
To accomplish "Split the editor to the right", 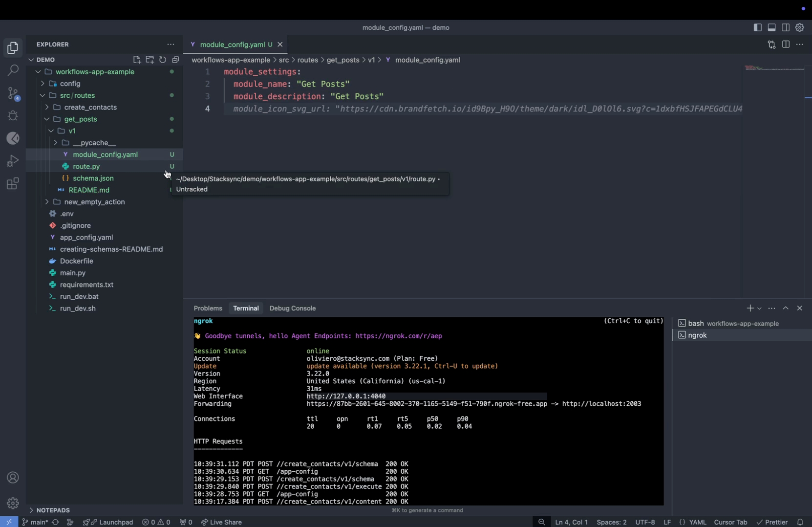I will coord(786,44).
